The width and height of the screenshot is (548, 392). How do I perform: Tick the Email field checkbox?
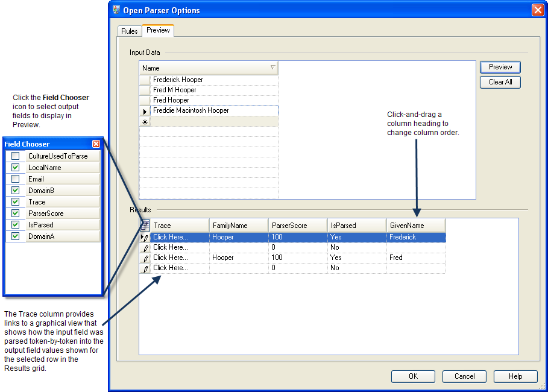tap(16, 179)
